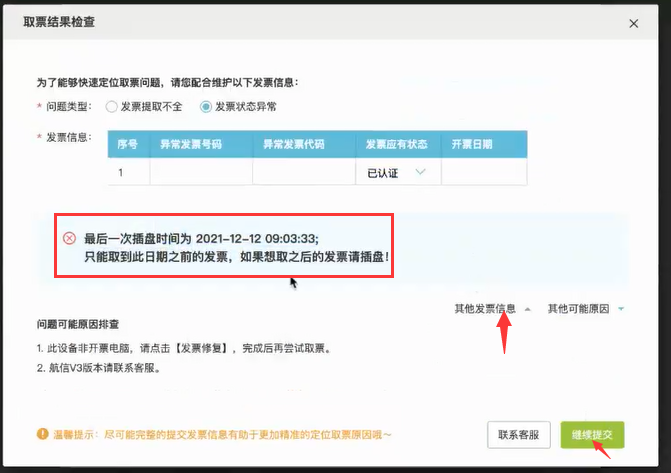
Task: Click the 问题可能原因排查 heading
Action: [x=77, y=324]
